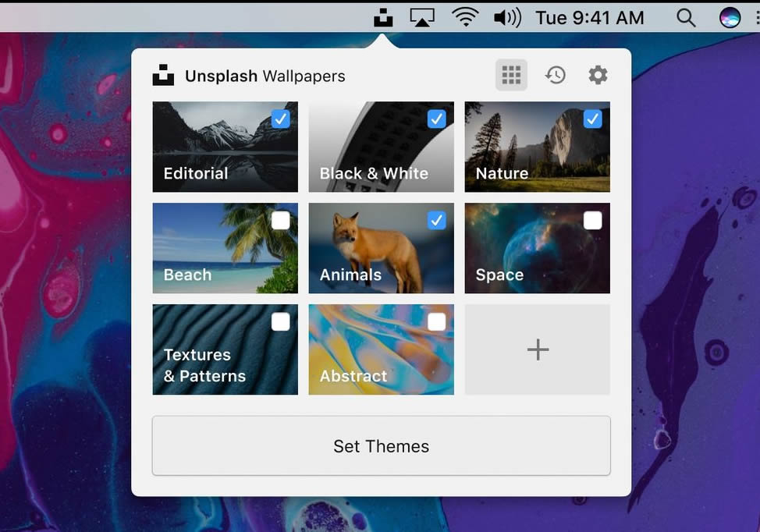
Task: Open the history clock icon
Action: [555, 76]
